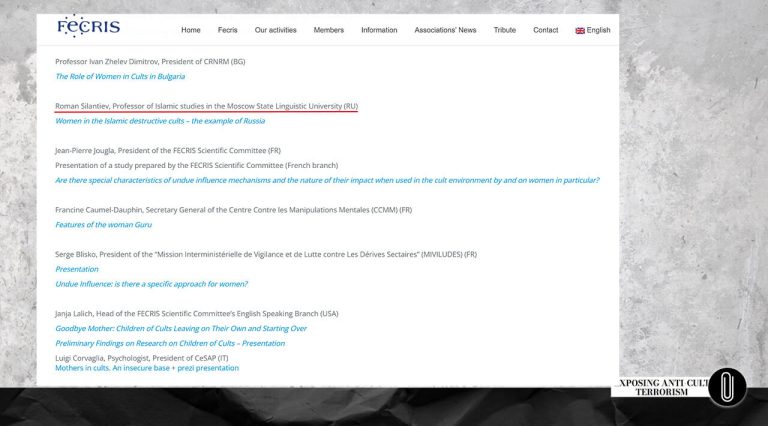The height and width of the screenshot is (426, 768).
Task: Expand the Members menu
Action: pyautogui.click(x=328, y=30)
